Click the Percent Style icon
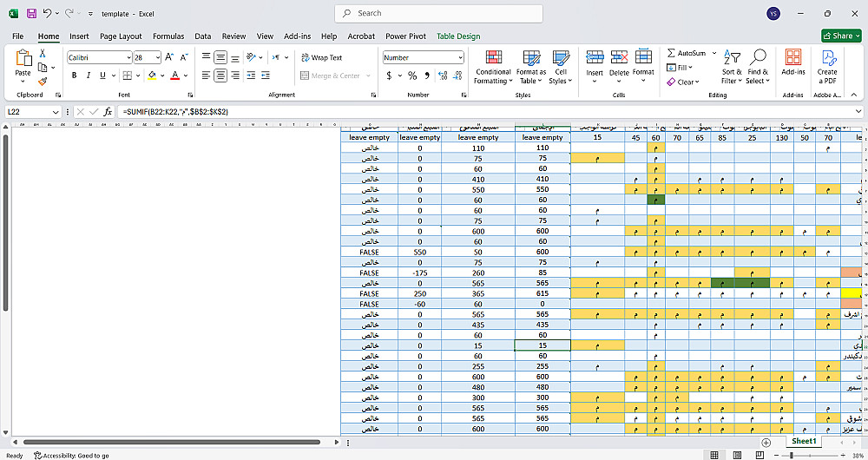The width and height of the screenshot is (868, 460). coord(413,76)
